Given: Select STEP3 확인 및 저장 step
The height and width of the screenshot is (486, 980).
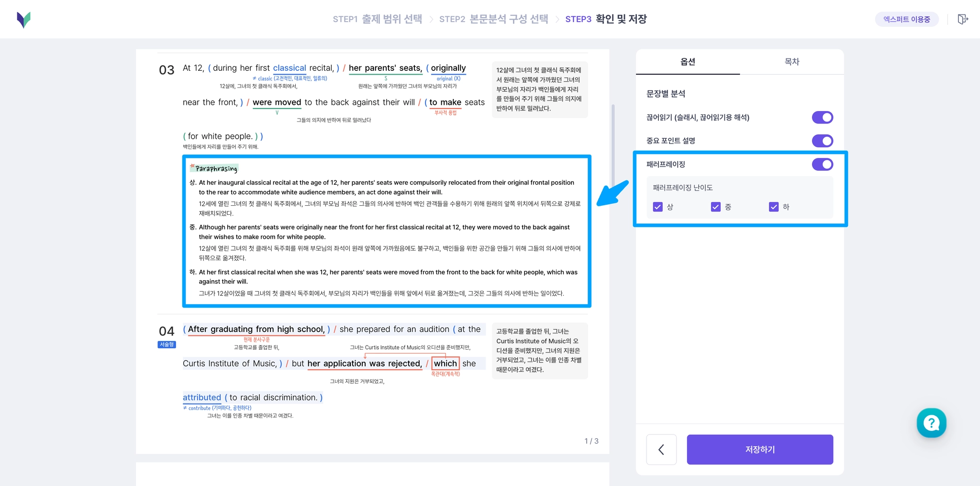Looking at the screenshot, I should (606, 19).
